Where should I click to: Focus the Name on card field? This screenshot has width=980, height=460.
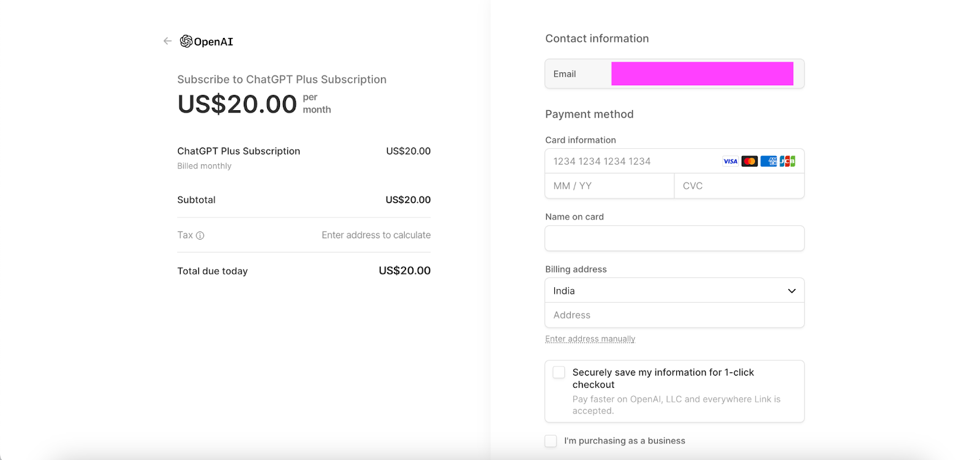(x=674, y=238)
